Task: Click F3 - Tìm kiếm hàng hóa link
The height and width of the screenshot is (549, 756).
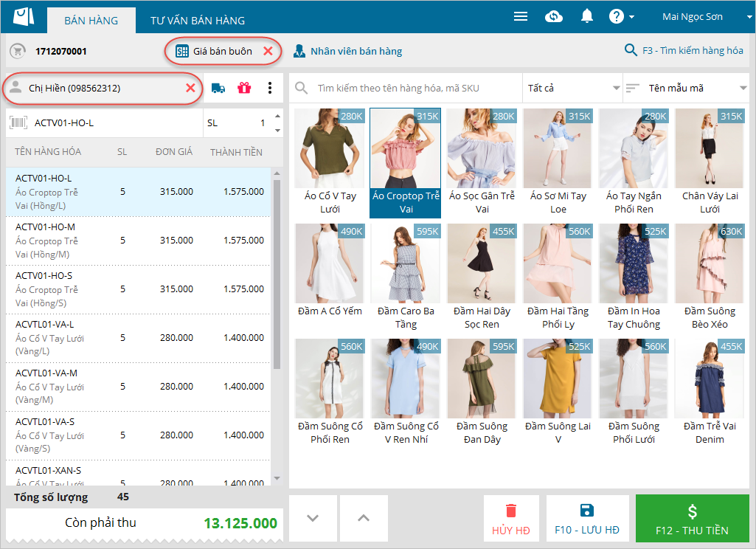Action: (x=693, y=50)
